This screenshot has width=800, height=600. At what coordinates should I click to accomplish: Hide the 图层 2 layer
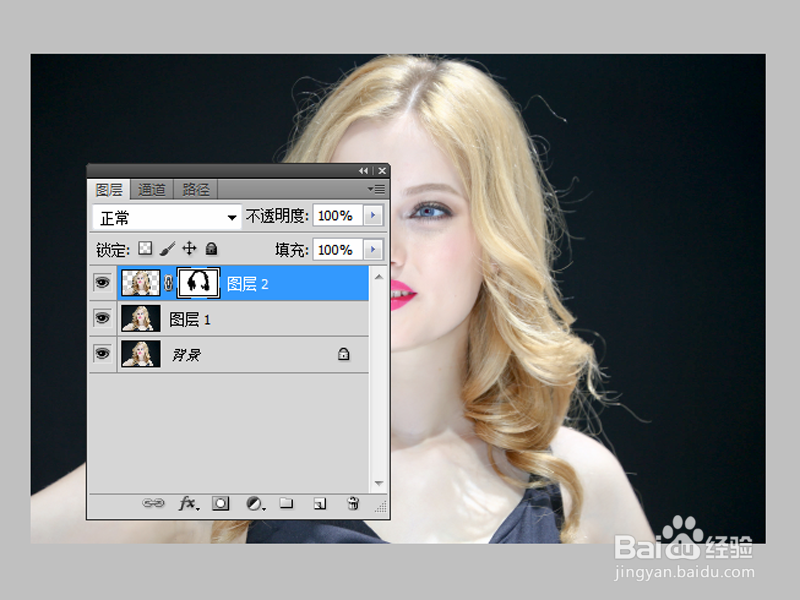[x=103, y=282]
